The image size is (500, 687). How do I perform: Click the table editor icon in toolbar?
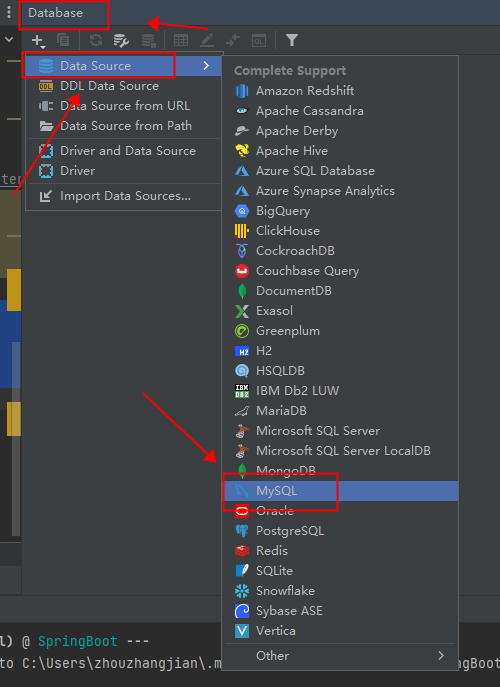click(181, 40)
